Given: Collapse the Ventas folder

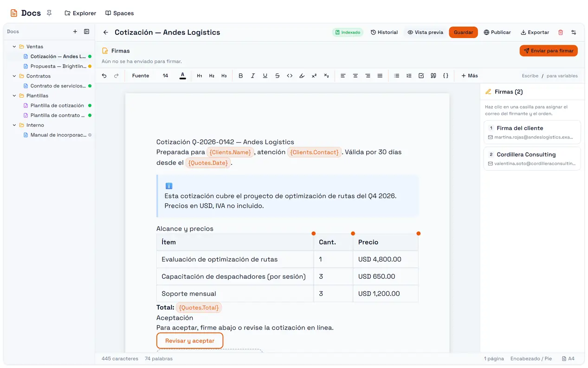Looking at the screenshot, I should (x=14, y=46).
